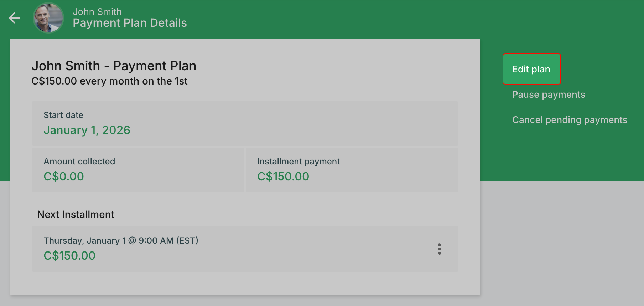
Task: Click the Amount collected label
Action: click(x=79, y=162)
